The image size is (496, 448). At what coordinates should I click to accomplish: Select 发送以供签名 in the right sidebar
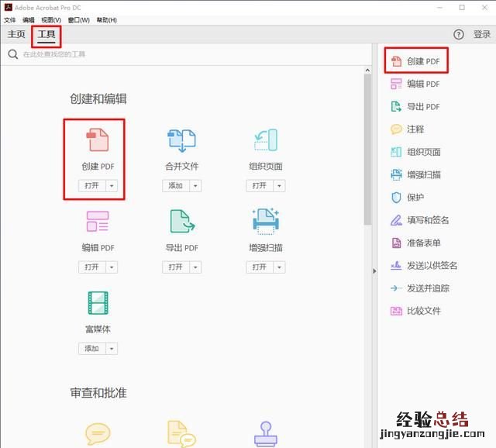click(424, 265)
